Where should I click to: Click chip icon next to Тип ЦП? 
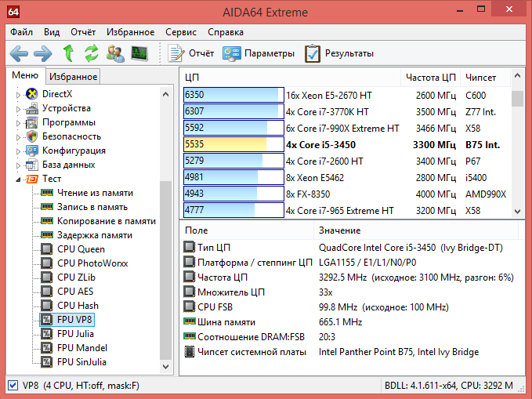[190, 247]
